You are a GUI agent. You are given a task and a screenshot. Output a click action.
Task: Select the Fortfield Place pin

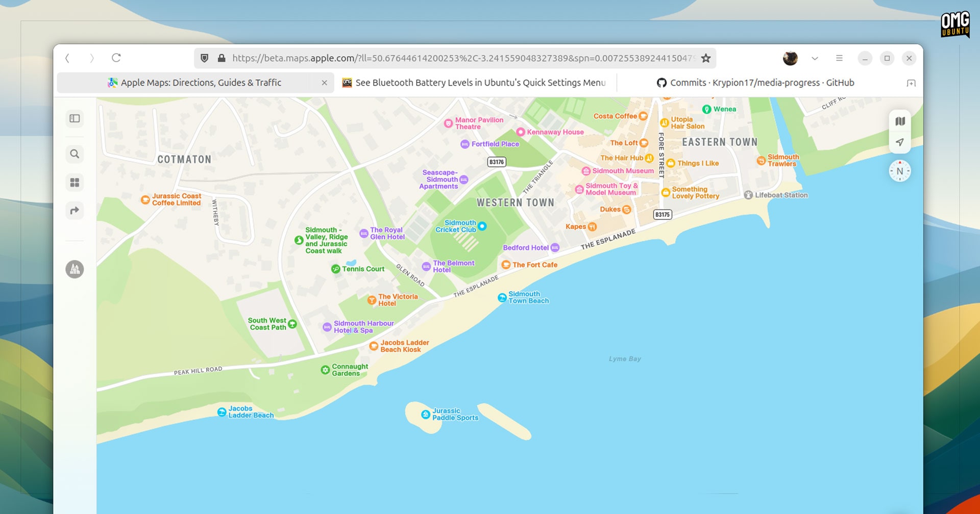point(465,144)
